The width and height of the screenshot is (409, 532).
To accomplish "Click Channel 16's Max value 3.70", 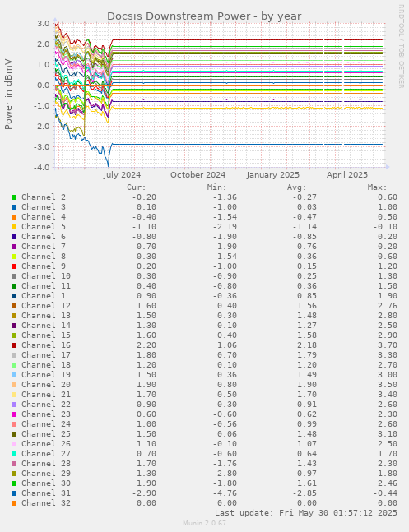I will (x=388, y=345).
